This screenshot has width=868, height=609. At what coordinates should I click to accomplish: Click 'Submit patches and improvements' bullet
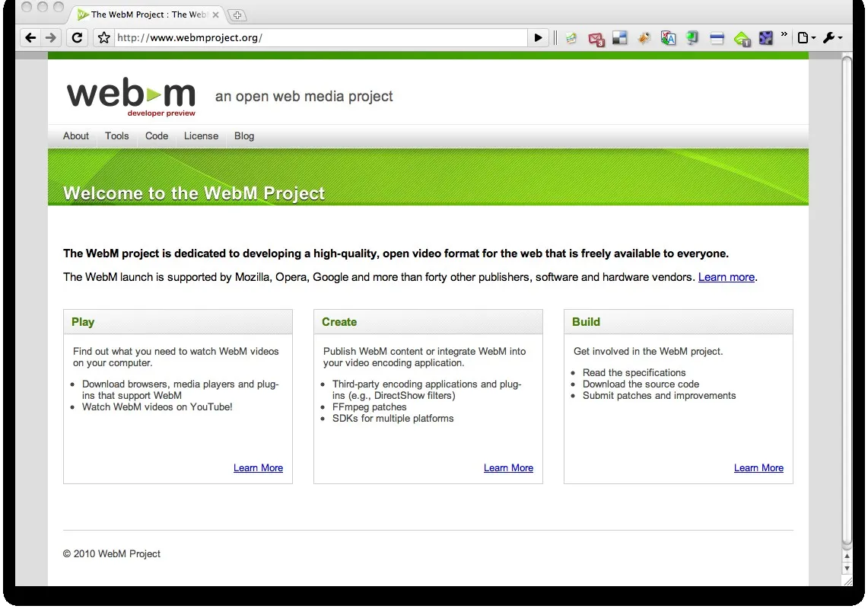[660, 396]
